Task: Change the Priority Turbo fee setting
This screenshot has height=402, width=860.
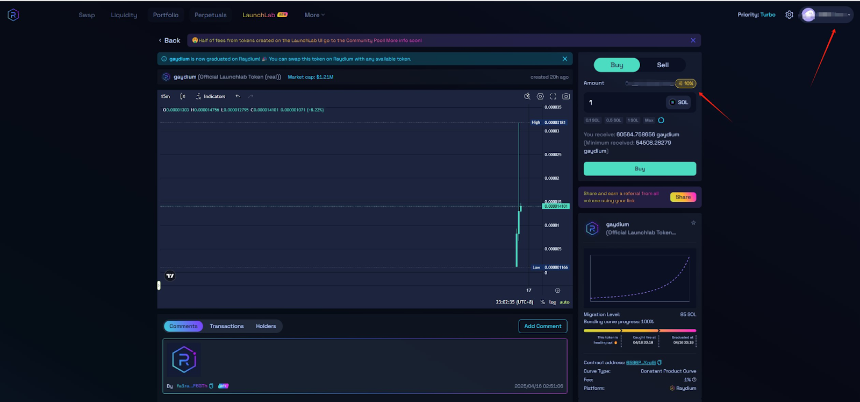Action: (x=756, y=15)
